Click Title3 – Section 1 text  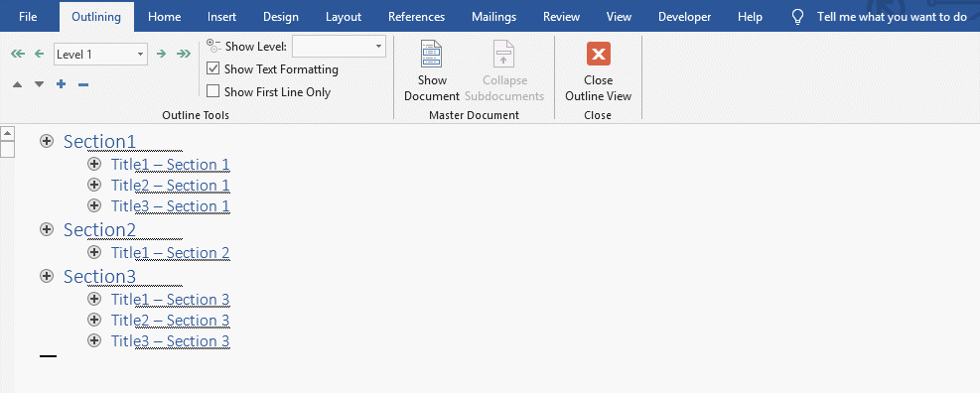170,206
